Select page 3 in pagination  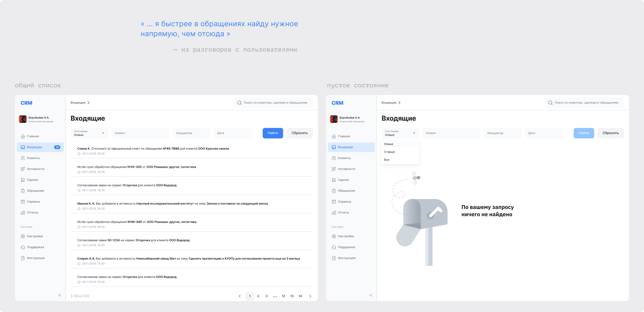pos(267,296)
